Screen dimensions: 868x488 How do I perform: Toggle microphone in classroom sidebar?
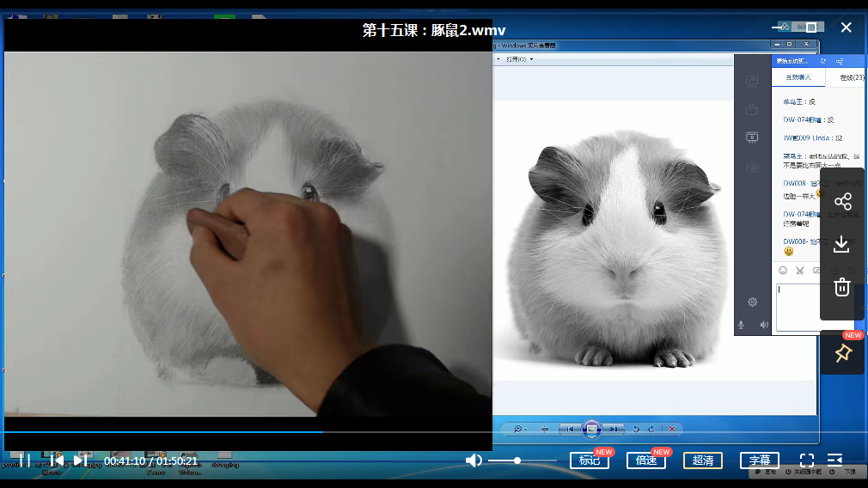(741, 325)
